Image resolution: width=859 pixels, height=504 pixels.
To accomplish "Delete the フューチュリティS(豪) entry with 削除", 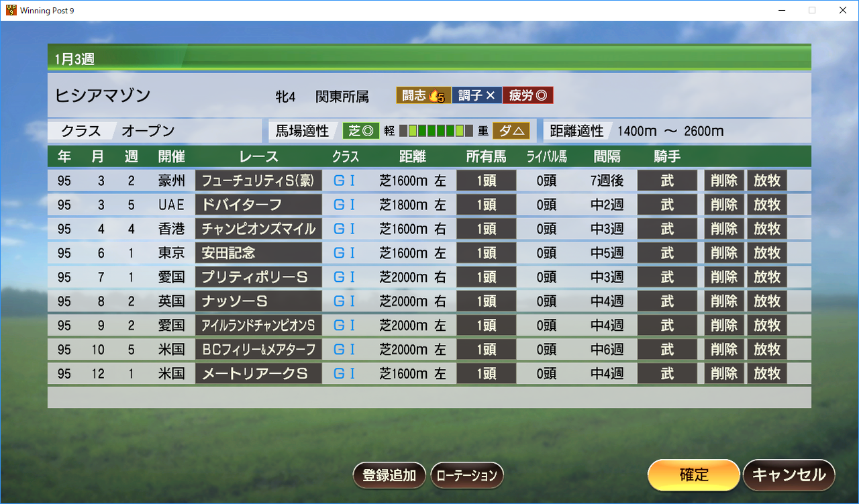I will pyautogui.click(x=724, y=181).
